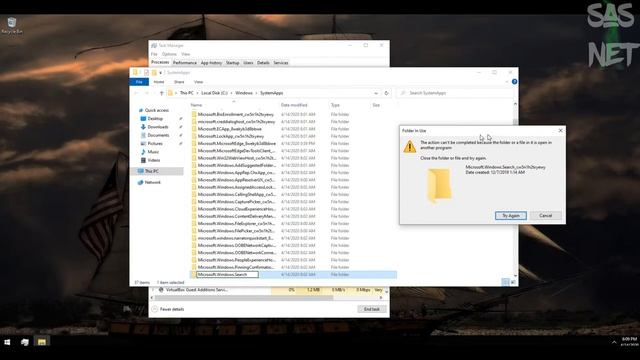Open the View ribbon tab in File Explorer
Viewport: 640px width, 360px height.
click(198, 82)
